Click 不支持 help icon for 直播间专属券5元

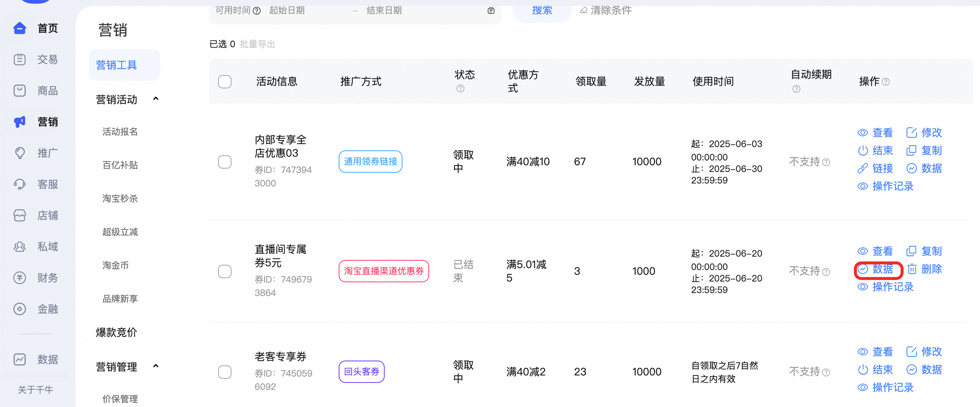click(x=826, y=271)
